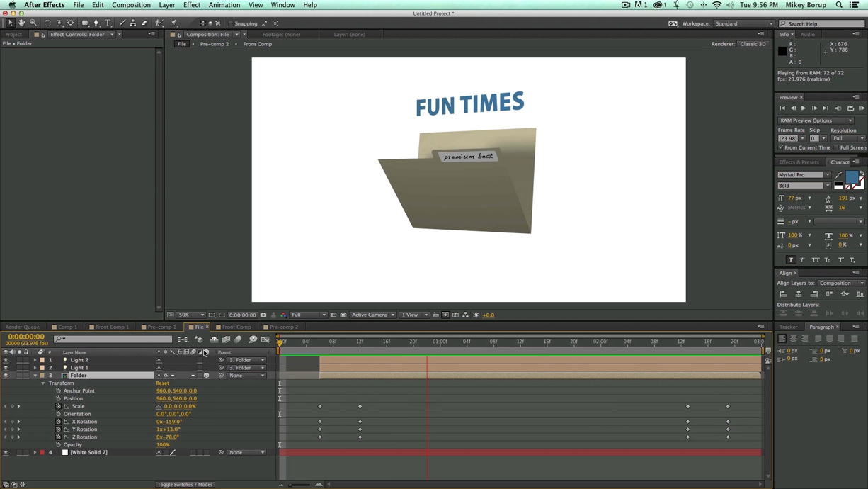
Task: Select the Horizontal Type tool
Action: click(x=107, y=22)
